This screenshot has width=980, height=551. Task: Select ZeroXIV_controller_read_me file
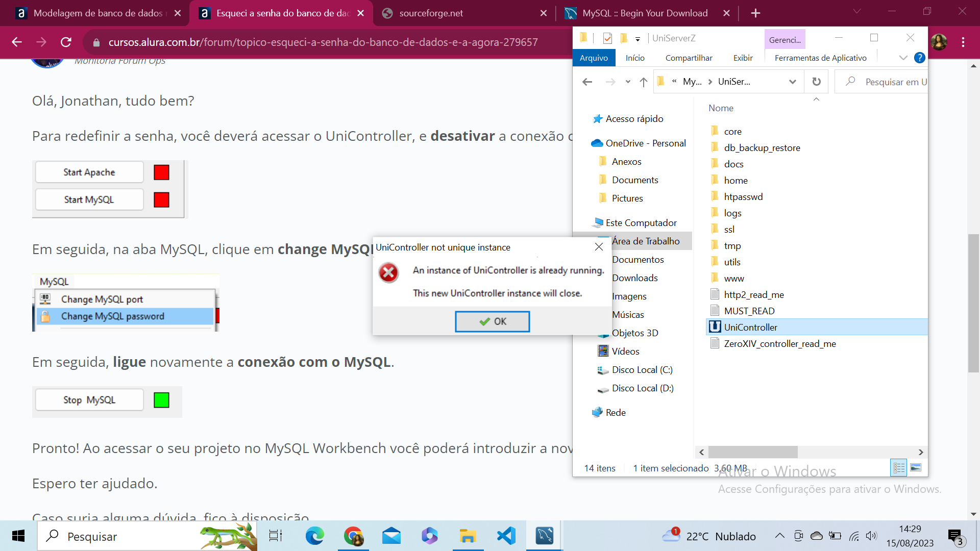coord(779,343)
